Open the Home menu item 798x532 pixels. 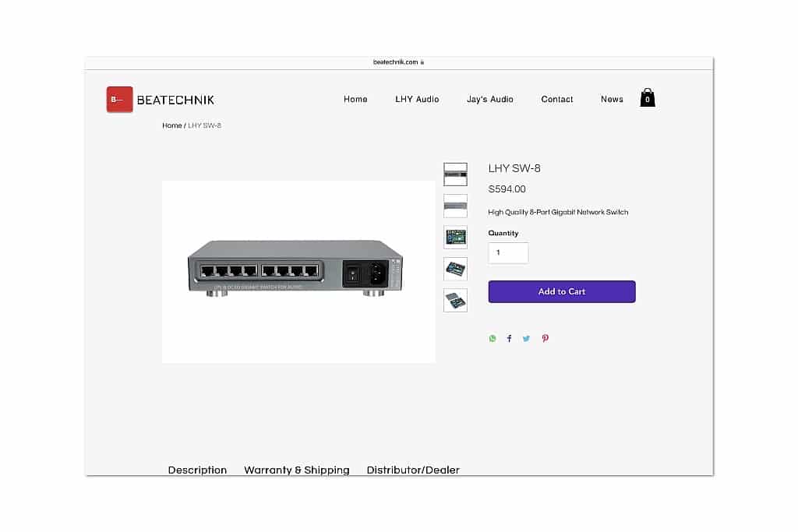[x=355, y=99]
